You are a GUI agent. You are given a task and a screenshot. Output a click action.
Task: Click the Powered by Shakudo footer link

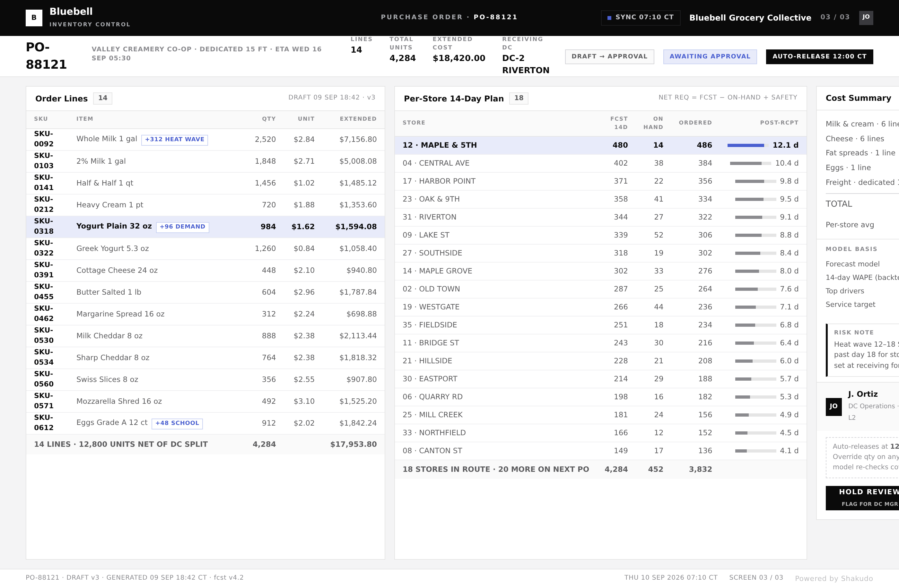point(834,579)
